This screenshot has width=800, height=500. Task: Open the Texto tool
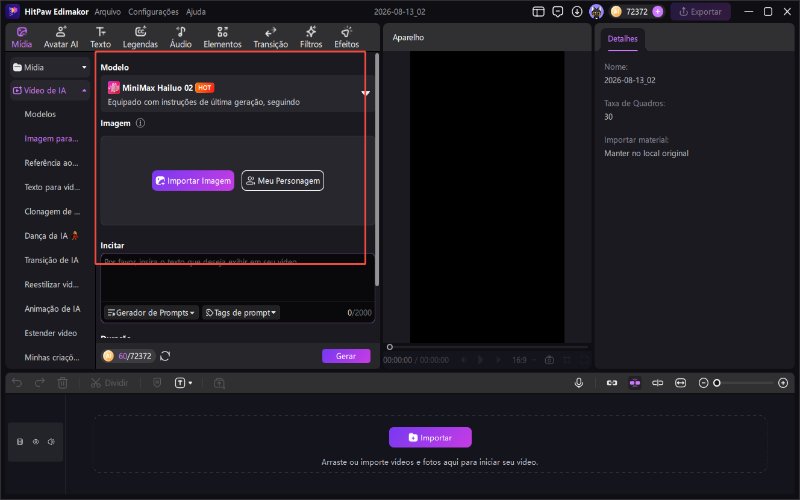pos(101,37)
